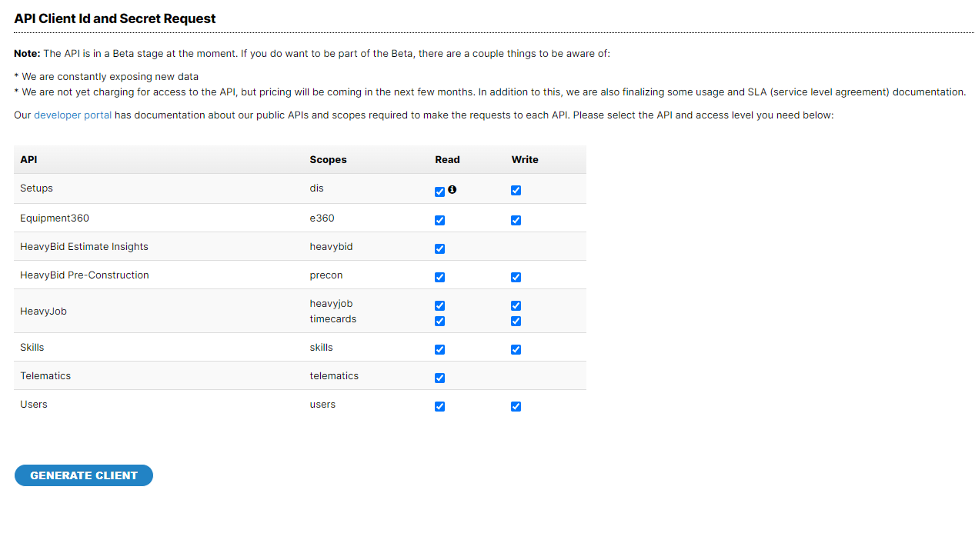975x560 pixels.
Task: Select the API column header
Action: point(28,159)
